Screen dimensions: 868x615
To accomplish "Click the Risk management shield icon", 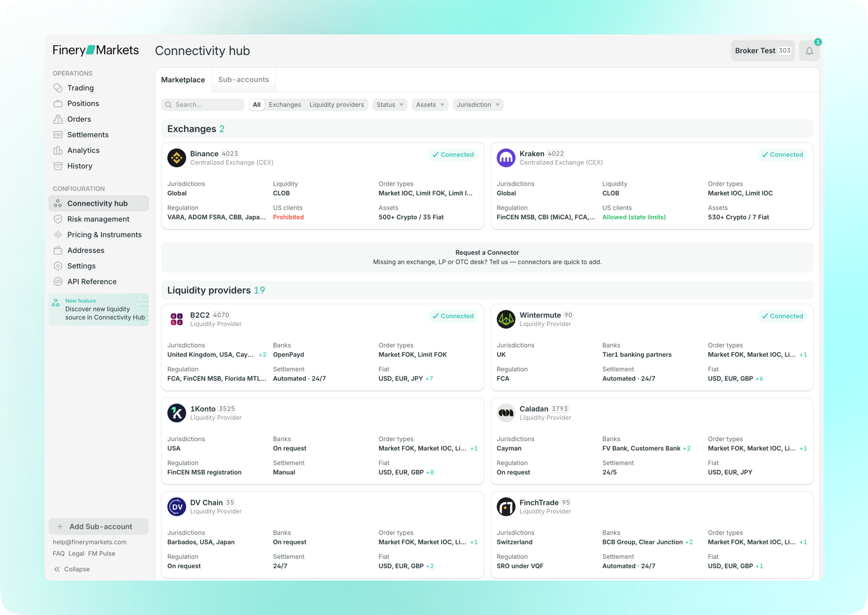I will pyautogui.click(x=58, y=219).
